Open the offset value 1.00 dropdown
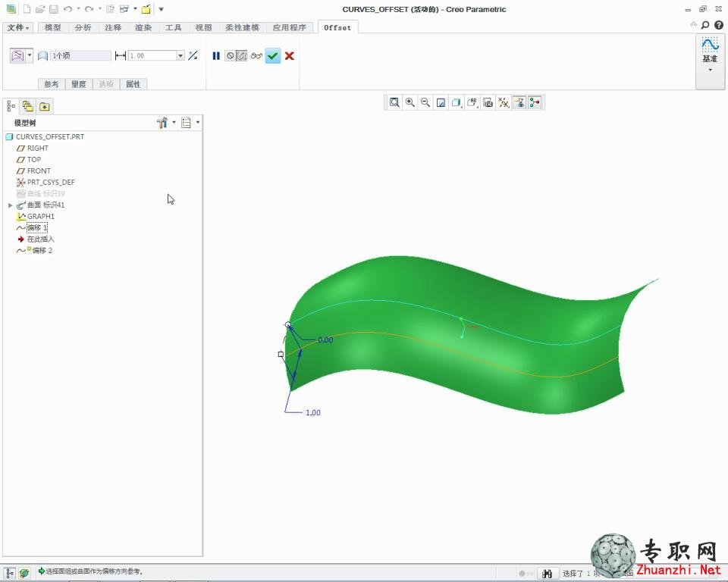728x582 pixels. (x=180, y=55)
